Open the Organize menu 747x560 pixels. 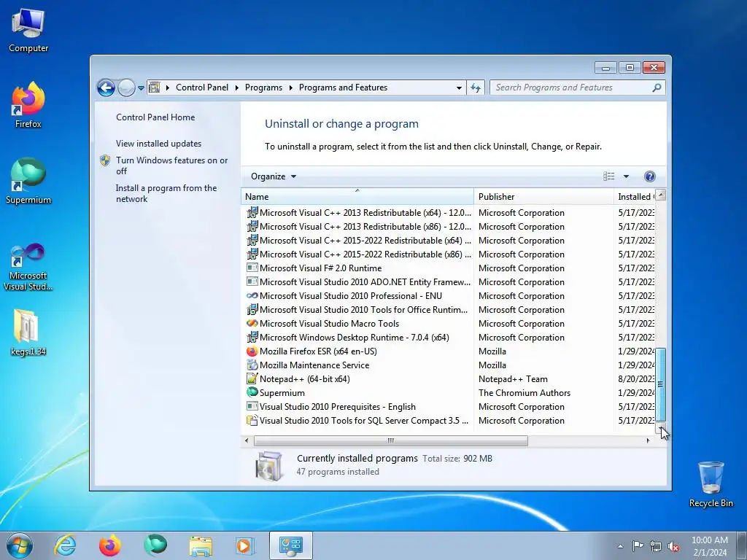pyautogui.click(x=274, y=176)
